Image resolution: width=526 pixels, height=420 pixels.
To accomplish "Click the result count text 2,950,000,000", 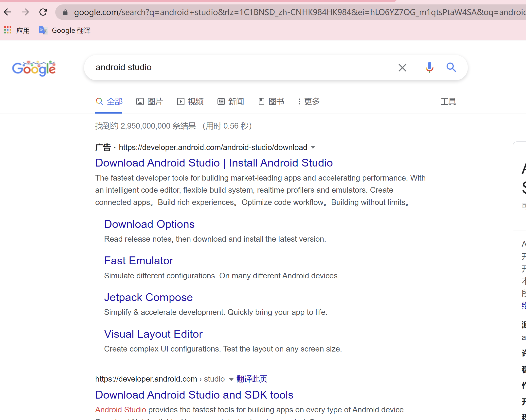I will 145,126.
